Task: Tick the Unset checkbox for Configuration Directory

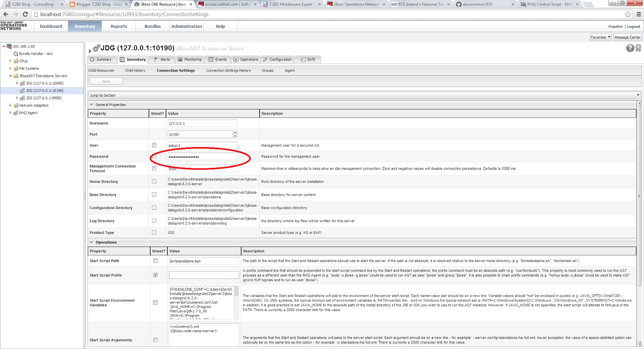Action: (154, 208)
